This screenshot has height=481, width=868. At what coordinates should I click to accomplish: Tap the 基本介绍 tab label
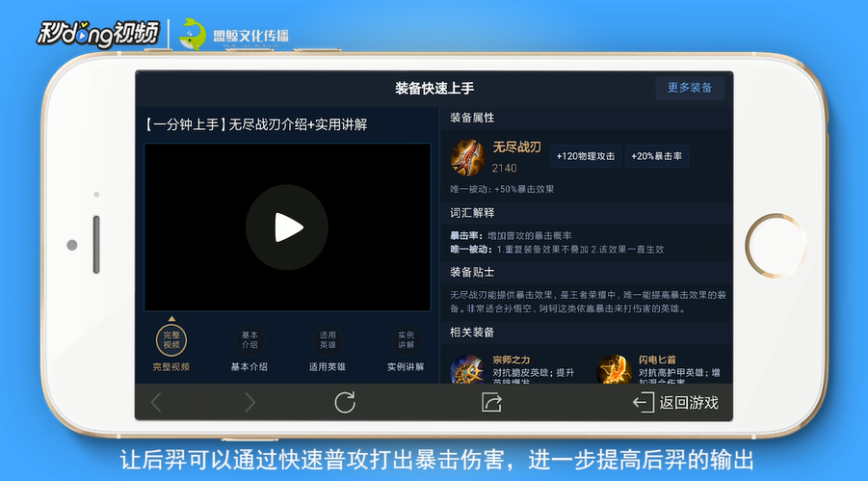[x=250, y=367]
